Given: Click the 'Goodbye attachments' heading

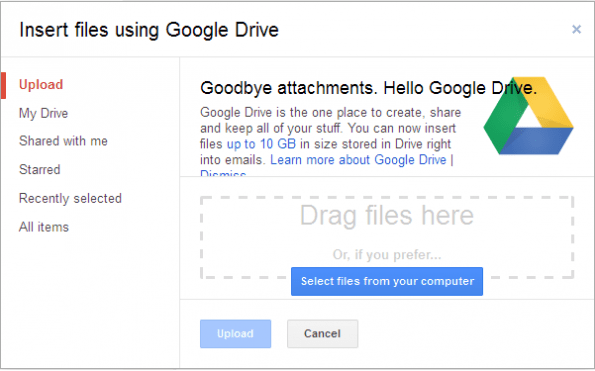Looking at the screenshot, I should click(368, 88).
